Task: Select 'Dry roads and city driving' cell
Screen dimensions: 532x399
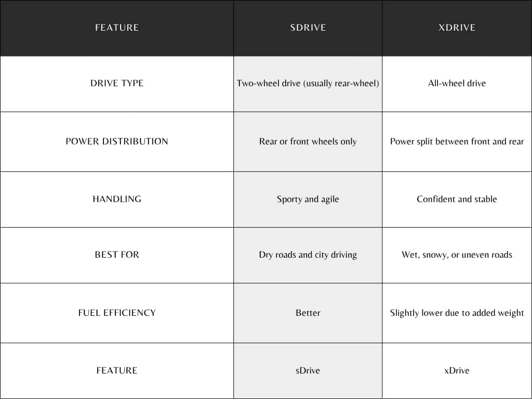Action: coord(308,255)
